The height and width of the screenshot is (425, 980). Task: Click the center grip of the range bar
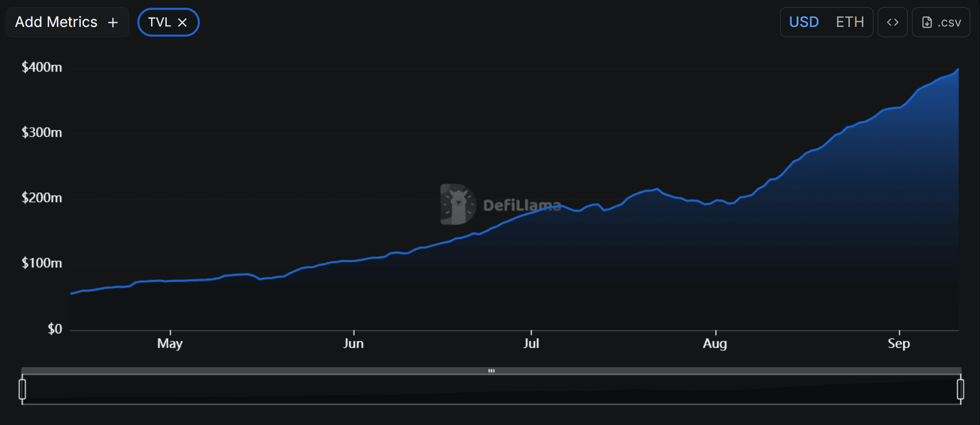(x=492, y=371)
